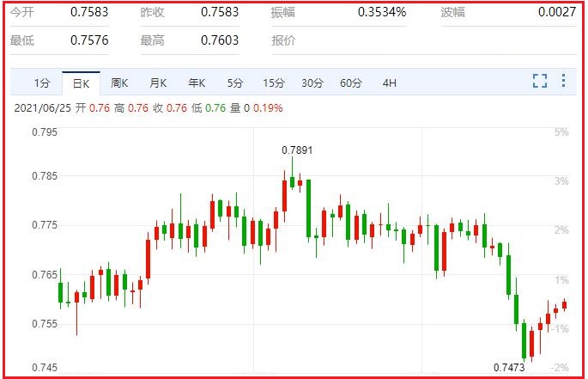Click the 今开 label
This screenshot has width=588, height=379.
pyautogui.click(x=21, y=12)
